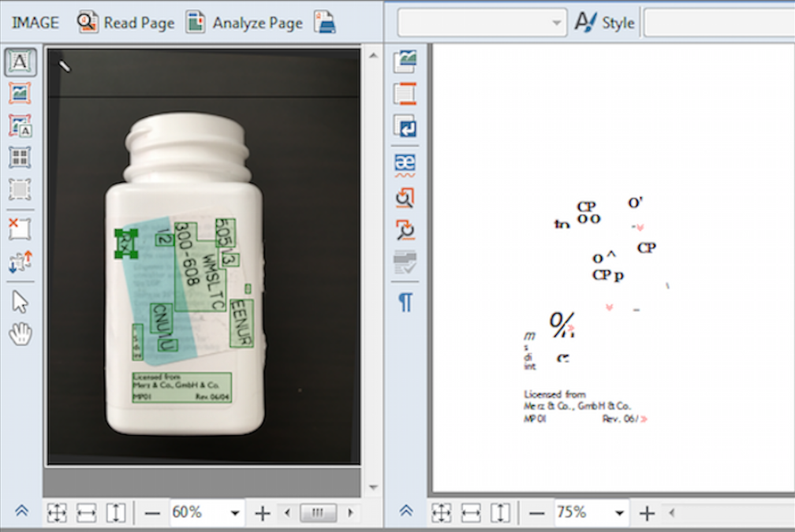Screen dimensions: 795x532
Task: Open the Style editor
Action: (x=604, y=23)
